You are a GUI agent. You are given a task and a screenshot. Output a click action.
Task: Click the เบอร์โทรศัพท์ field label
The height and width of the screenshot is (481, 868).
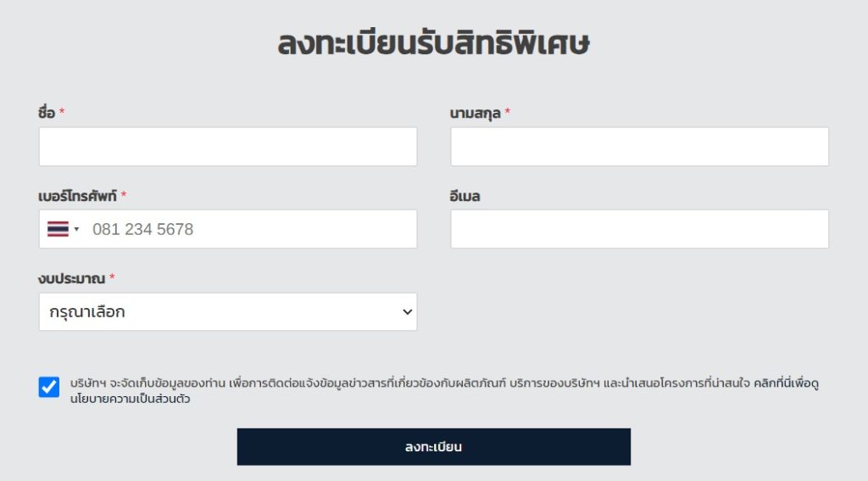pyautogui.click(x=77, y=196)
